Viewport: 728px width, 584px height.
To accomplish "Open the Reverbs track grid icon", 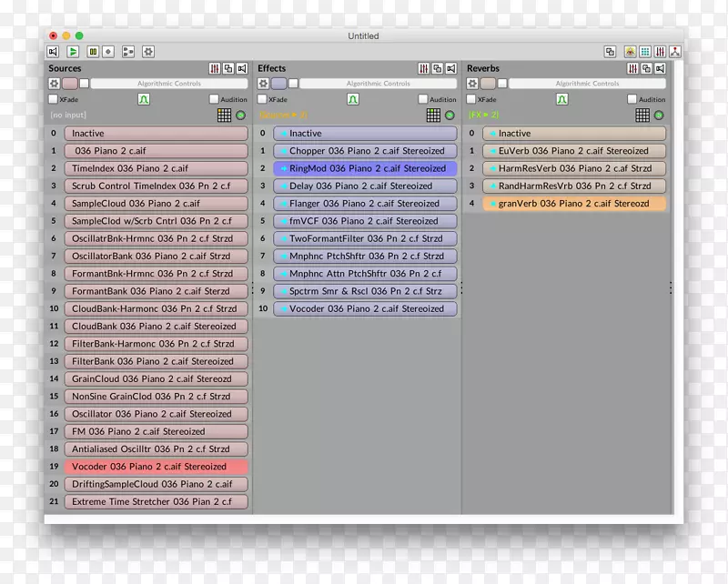I will (x=642, y=116).
